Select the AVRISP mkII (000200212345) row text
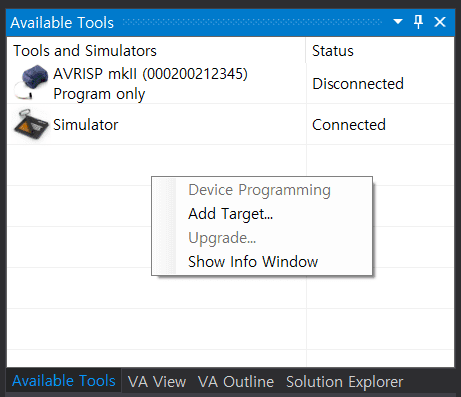The width and height of the screenshot is (461, 397). coord(150,74)
